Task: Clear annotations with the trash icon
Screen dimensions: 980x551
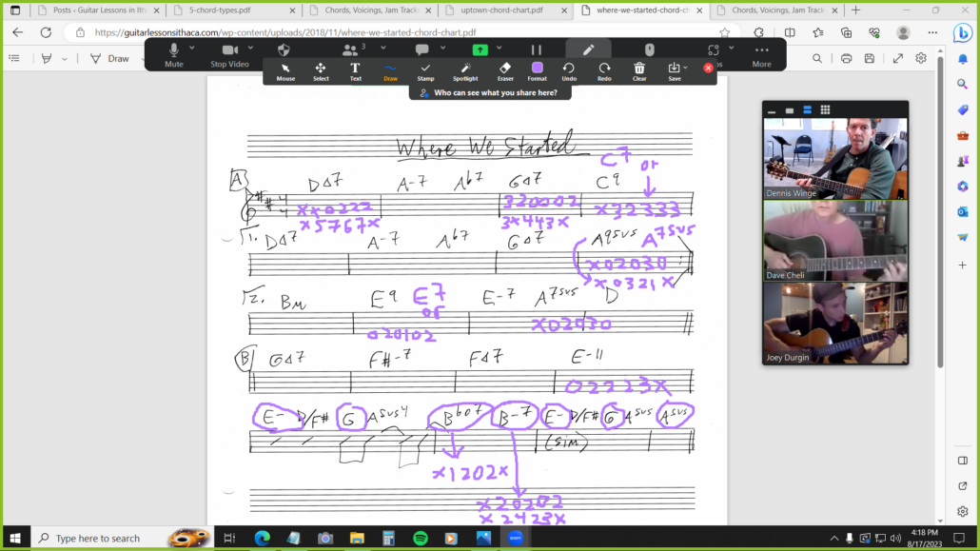Action: point(639,70)
